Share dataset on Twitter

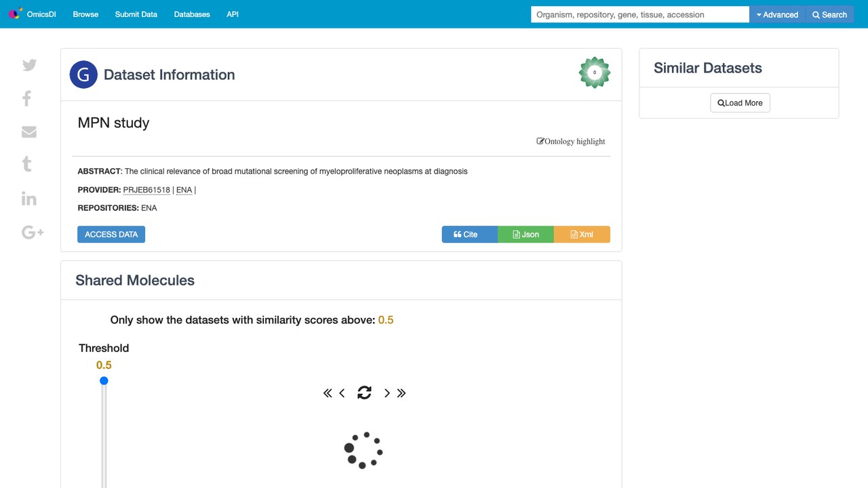coord(29,65)
